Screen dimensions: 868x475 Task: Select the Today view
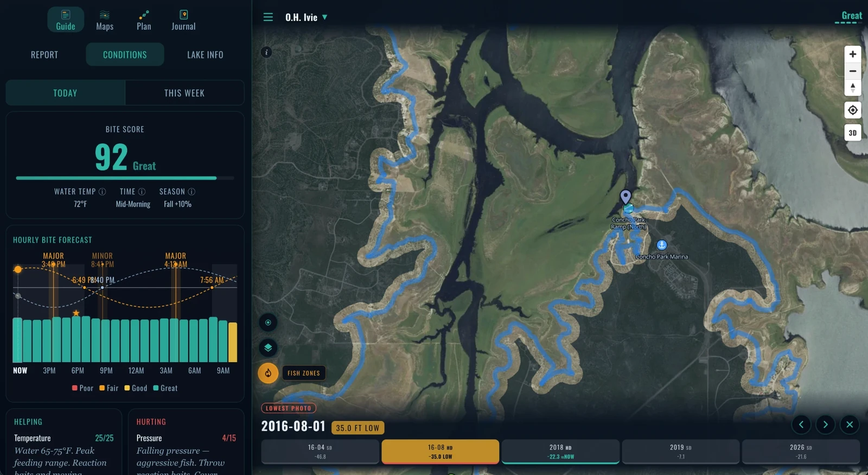click(66, 93)
